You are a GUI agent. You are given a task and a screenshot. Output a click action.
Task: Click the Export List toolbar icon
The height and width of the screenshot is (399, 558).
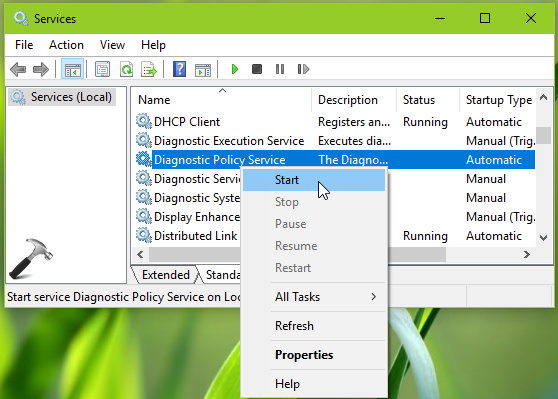pyautogui.click(x=149, y=69)
